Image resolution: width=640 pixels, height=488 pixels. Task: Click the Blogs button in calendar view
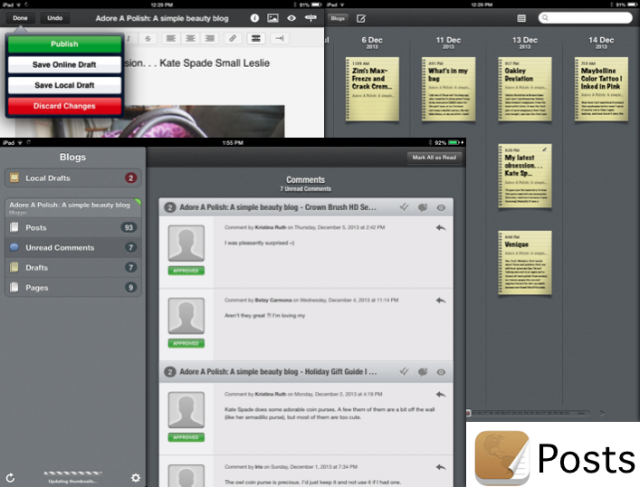coord(338,18)
